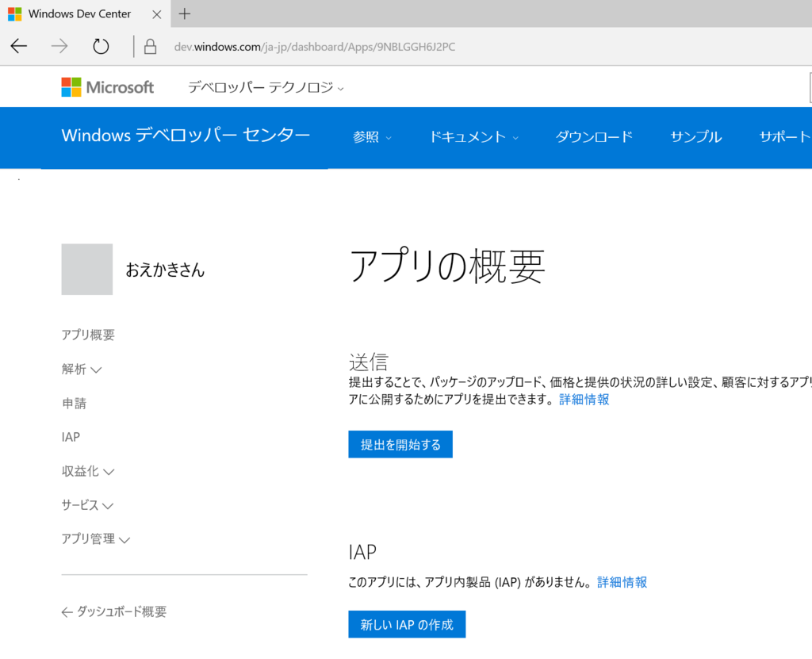Open デベロッパー テクノロジ dropdown
Screen dimensions: 812x659
(266, 87)
